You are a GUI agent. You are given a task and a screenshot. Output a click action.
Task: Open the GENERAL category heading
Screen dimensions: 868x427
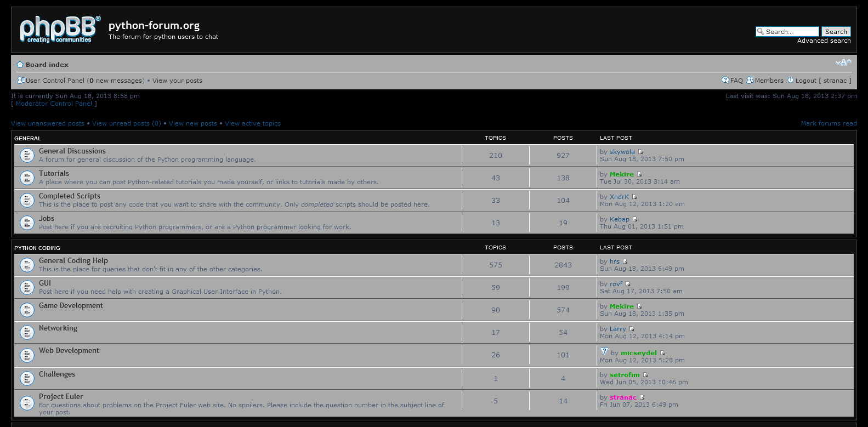click(x=27, y=138)
